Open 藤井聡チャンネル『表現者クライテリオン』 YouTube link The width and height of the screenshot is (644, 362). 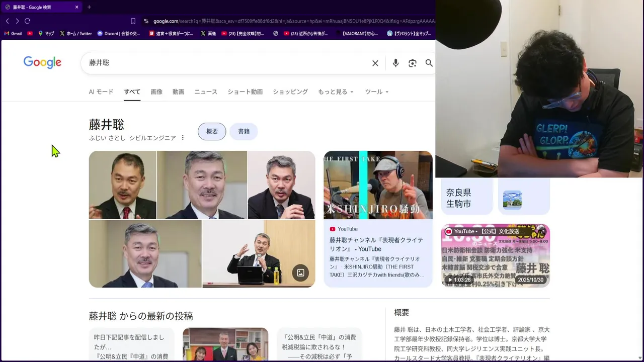(x=376, y=244)
